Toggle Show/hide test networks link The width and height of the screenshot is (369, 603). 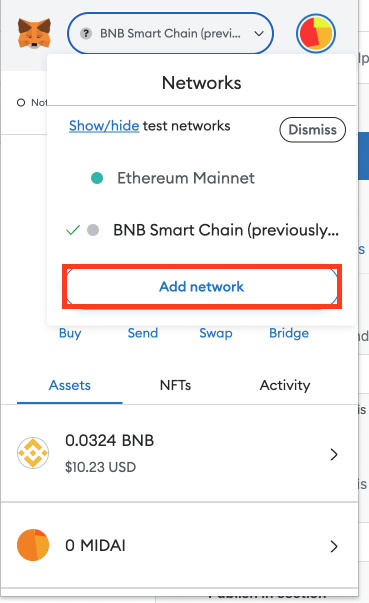[104, 126]
